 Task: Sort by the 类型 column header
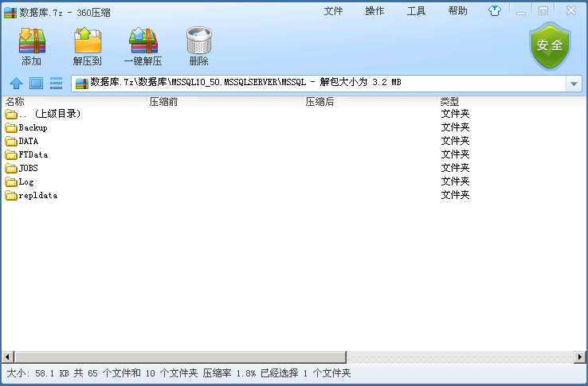click(x=449, y=102)
